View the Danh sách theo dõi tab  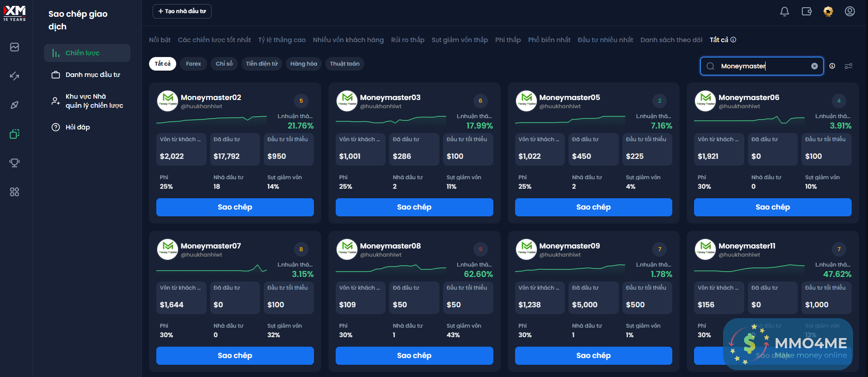pos(671,40)
